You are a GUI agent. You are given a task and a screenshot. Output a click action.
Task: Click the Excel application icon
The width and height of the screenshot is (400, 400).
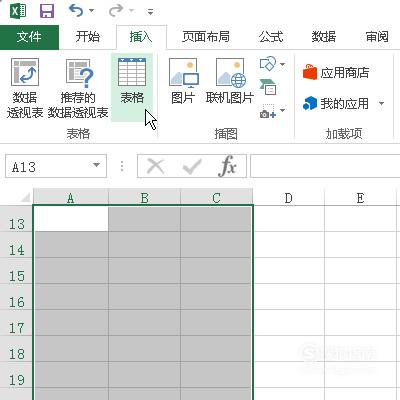coord(18,11)
